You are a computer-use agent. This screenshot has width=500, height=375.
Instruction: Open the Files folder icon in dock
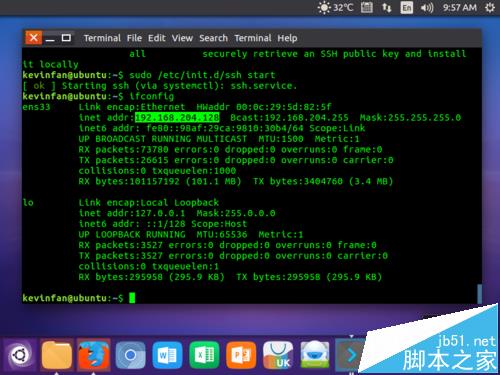56,355
